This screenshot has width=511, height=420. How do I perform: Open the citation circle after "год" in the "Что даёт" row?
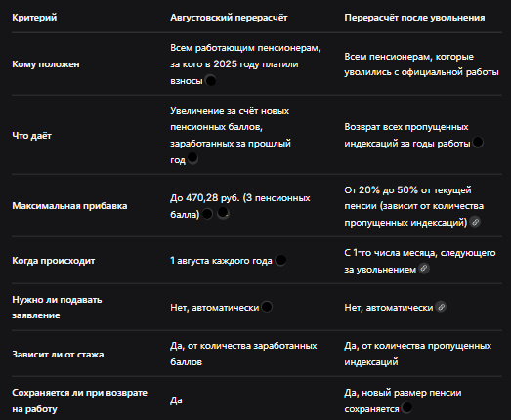pos(192,158)
